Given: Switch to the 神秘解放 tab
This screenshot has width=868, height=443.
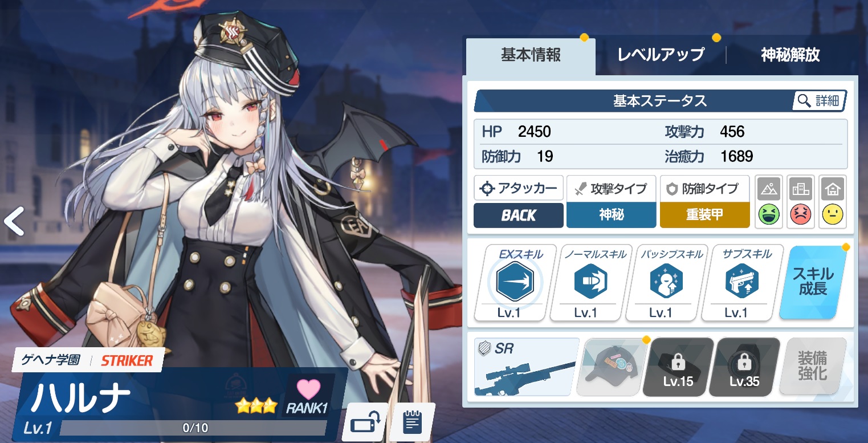Looking at the screenshot, I should point(790,55).
